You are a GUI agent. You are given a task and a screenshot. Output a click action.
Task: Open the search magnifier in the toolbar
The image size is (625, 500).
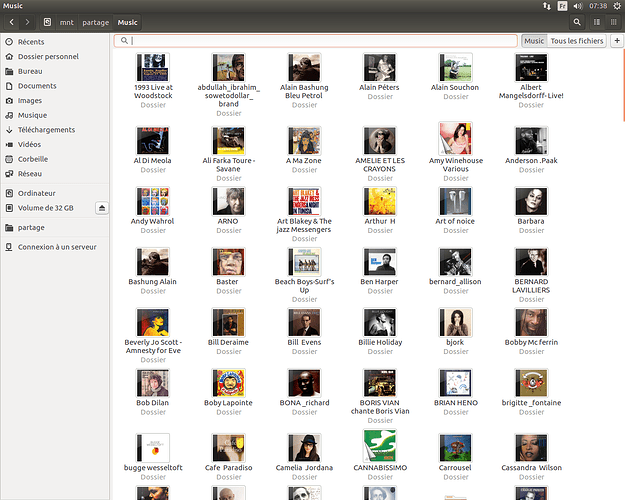pos(577,22)
